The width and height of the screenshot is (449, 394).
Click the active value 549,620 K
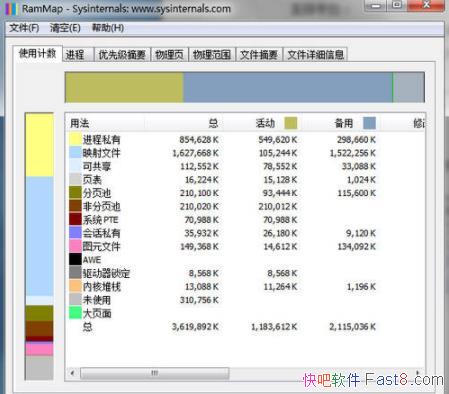(278, 140)
